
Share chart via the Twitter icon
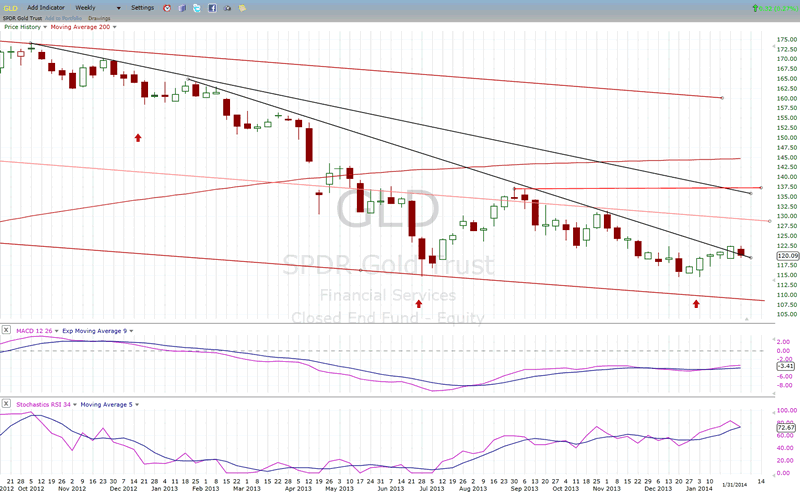[x=197, y=8]
